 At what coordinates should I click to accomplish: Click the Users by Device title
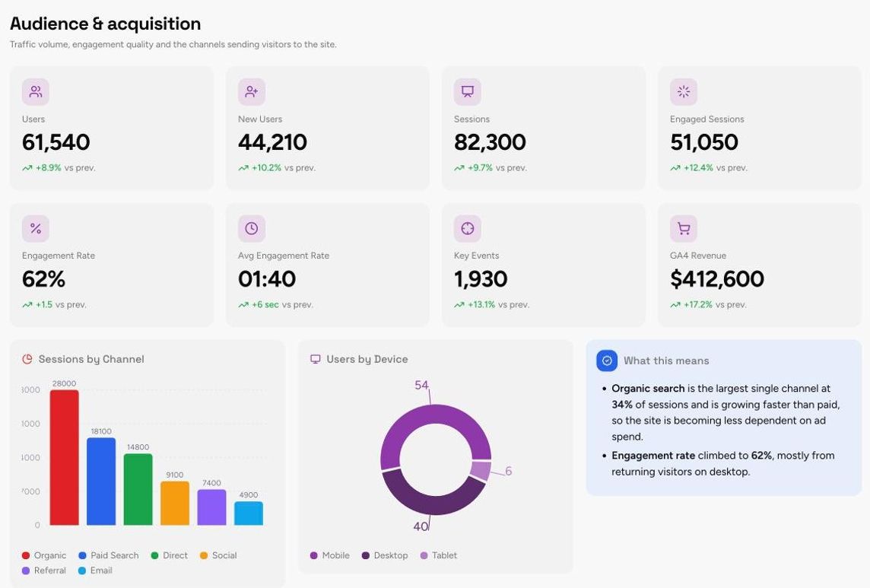point(367,359)
